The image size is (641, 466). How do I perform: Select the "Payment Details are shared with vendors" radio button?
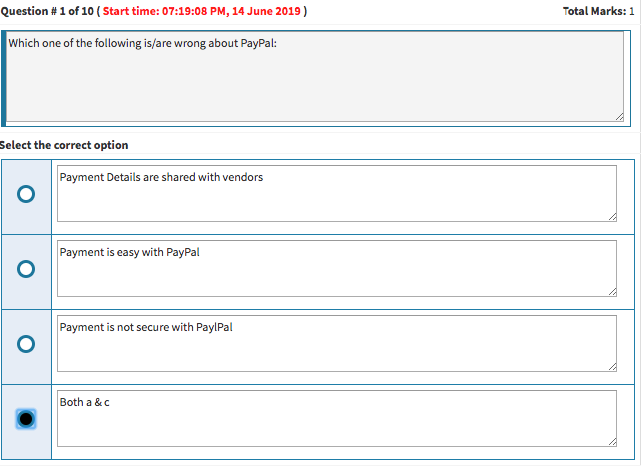click(x=26, y=194)
